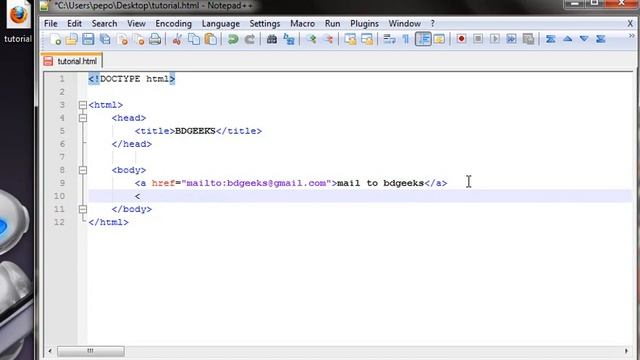Viewport: 640px width, 360px height.
Task: Click the 'mail to bdgeeks' link text
Action: click(380, 183)
